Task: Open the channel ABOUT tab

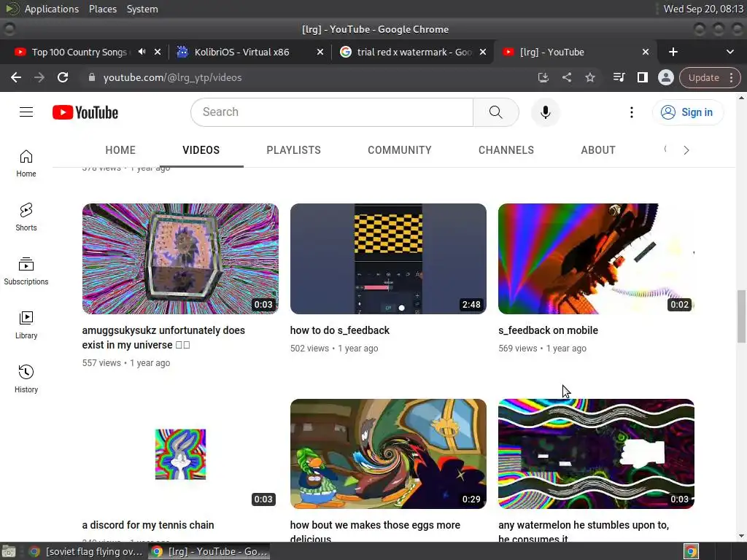Action: [598, 150]
